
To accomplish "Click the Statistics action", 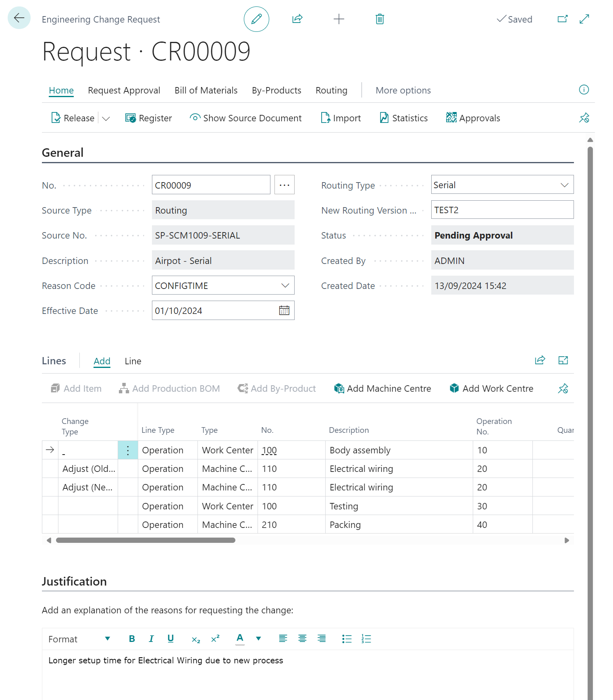I will tap(404, 118).
